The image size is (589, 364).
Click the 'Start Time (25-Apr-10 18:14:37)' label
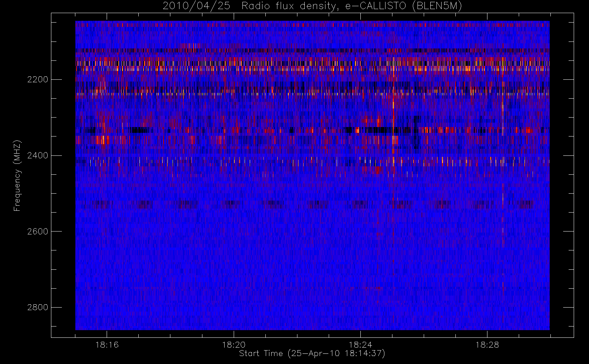(x=312, y=353)
